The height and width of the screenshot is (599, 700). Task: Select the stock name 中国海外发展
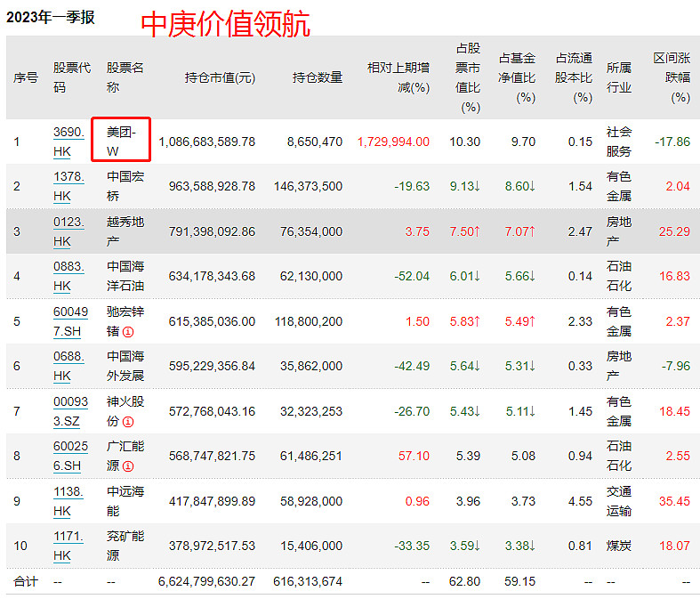(125, 366)
